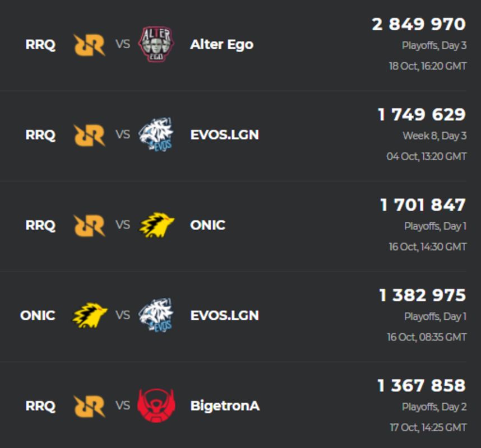Click the RRQ logo in the BigetronA match

[x=89, y=406]
